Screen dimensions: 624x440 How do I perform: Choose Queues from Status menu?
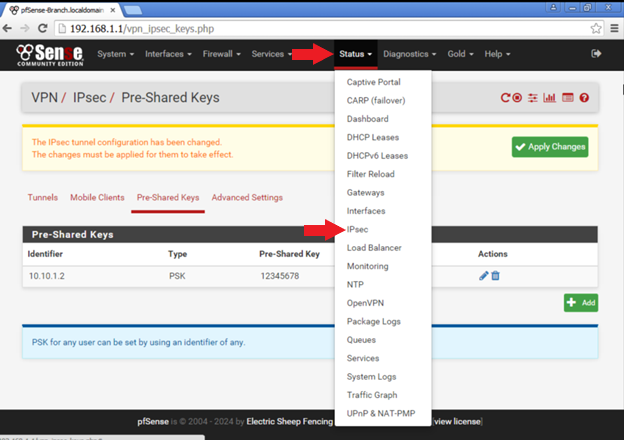coord(361,340)
